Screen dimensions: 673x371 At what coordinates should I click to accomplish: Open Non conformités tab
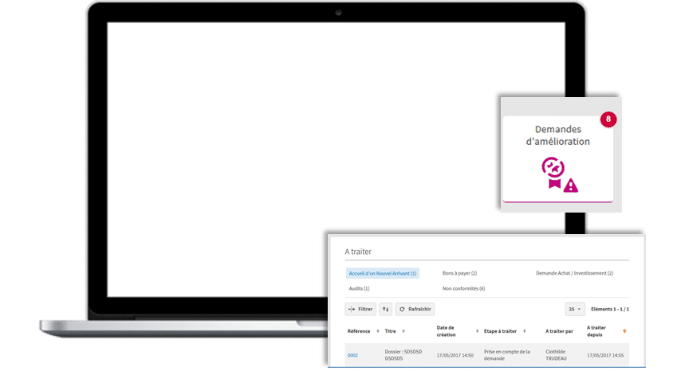point(464,289)
